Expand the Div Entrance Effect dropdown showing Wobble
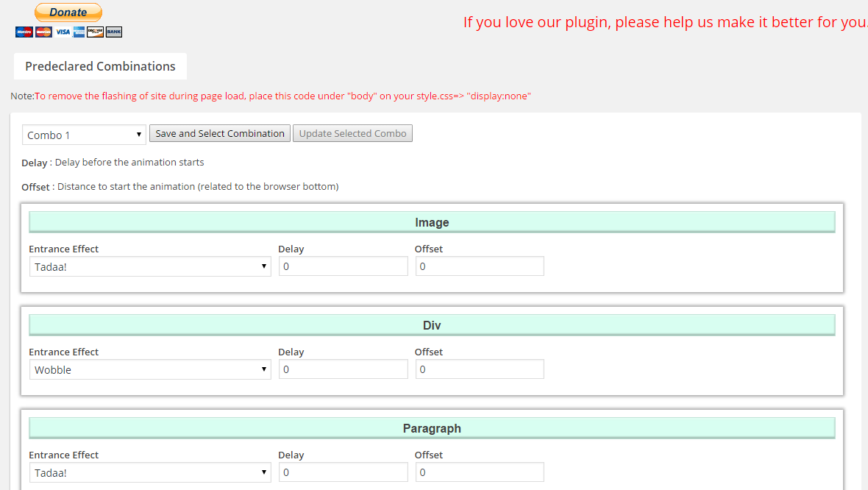 click(150, 369)
